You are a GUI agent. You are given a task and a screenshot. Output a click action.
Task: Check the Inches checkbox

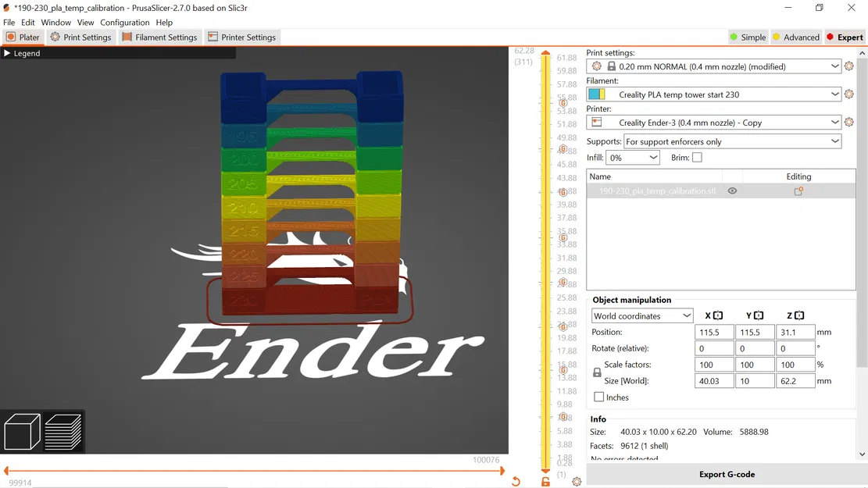pyautogui.click(x=600, y=397)
